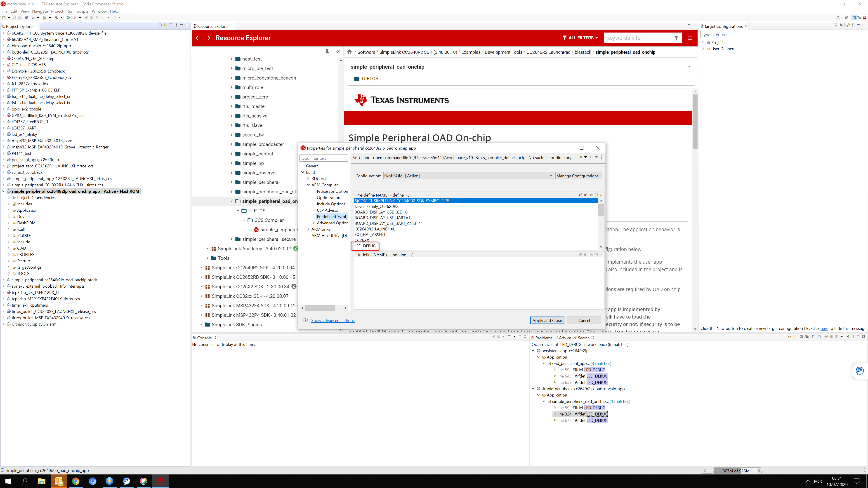This screenshot has height=488, width=868.
Task: Click the Resource Explorer forward arrow
Action: click(208, 38)
